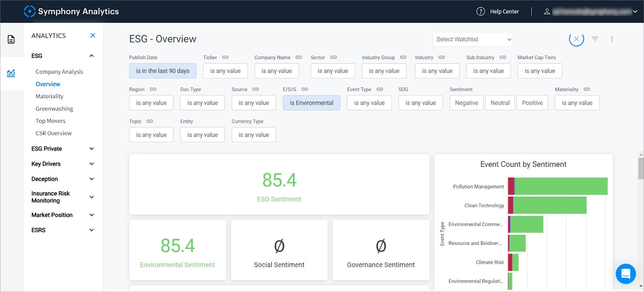This screenshot has width=644, height=292.
Task: Open the Help Center question mark icon
Action: 480,11
